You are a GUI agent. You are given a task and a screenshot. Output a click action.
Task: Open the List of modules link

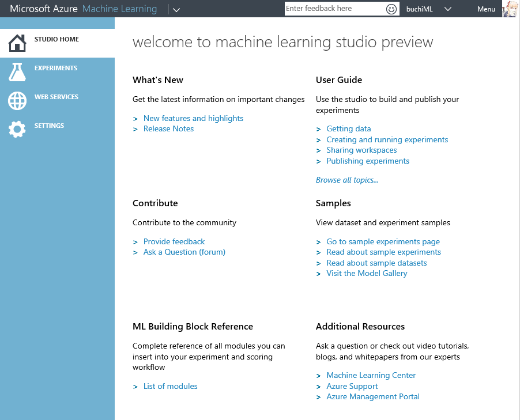click(170, 386)
